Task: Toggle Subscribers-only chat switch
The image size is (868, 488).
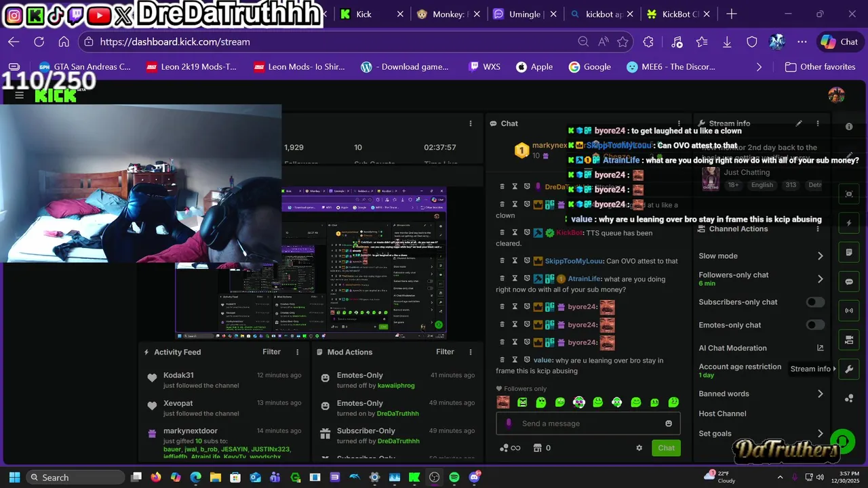Action: (815, 302)
